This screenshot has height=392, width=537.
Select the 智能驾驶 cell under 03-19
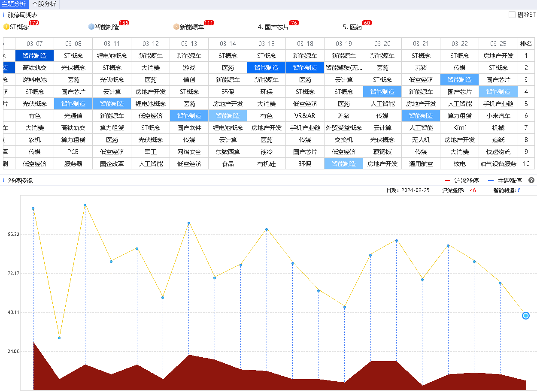click(344, 68)
